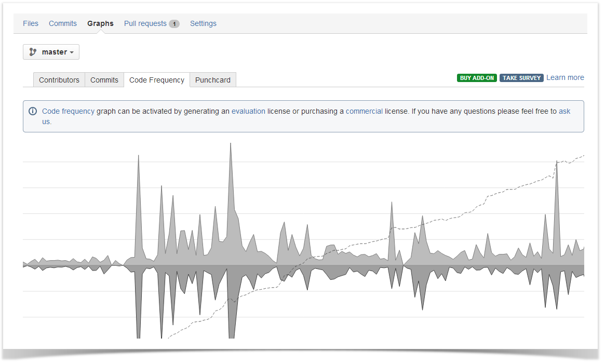
Task: Open the Pull requests tab
Action: click(145, 23)
